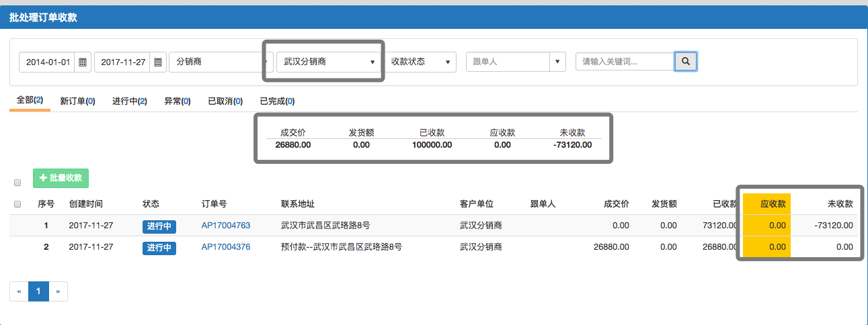The height and width of the screenshot is (325, 868).
Task: Click the magnifier search button
Action: tap(686, 62)
